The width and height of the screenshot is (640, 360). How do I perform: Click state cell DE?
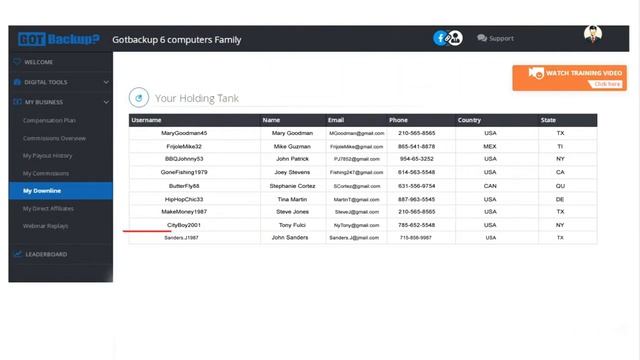(x=560, y=199)
